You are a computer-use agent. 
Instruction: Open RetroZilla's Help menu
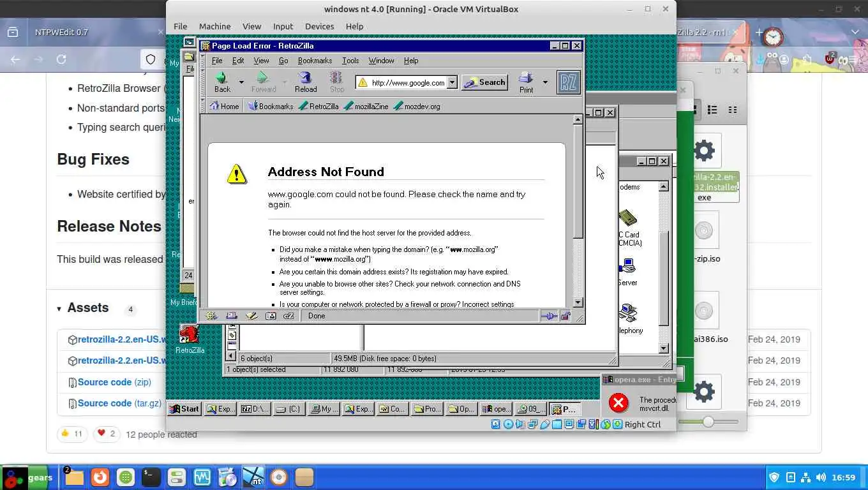(x=411, y=61)
